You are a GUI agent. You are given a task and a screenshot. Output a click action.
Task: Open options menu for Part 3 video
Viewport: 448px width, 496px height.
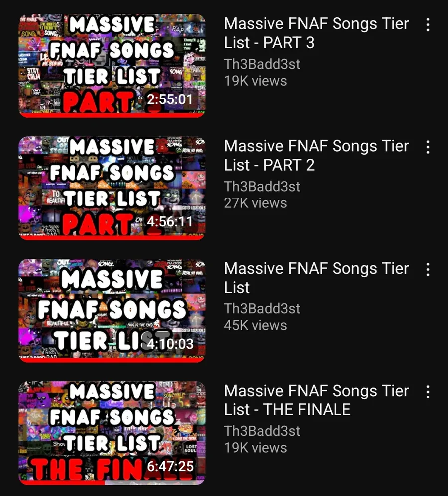[x=428, y=25]
